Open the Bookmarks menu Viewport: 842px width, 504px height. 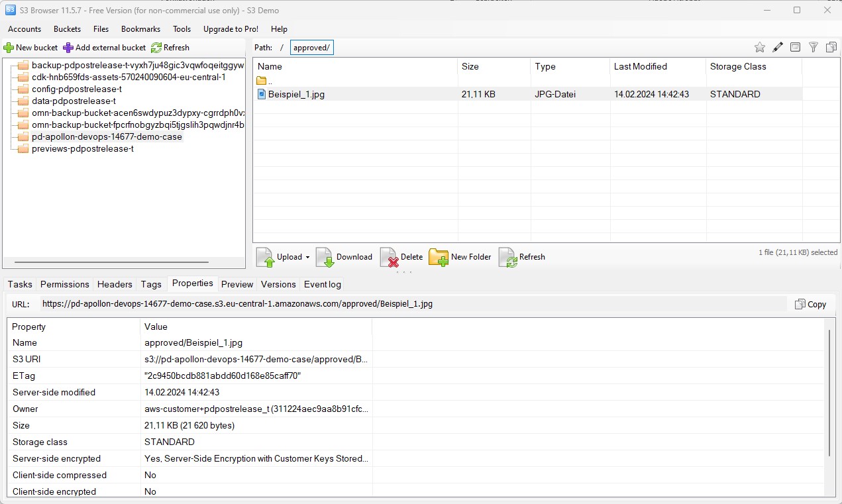(x=140, y=29)
